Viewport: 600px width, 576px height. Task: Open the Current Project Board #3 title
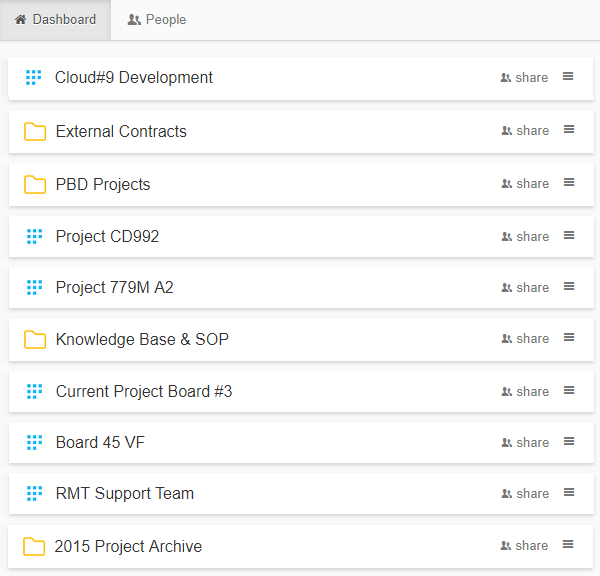[x=144, y=392]
